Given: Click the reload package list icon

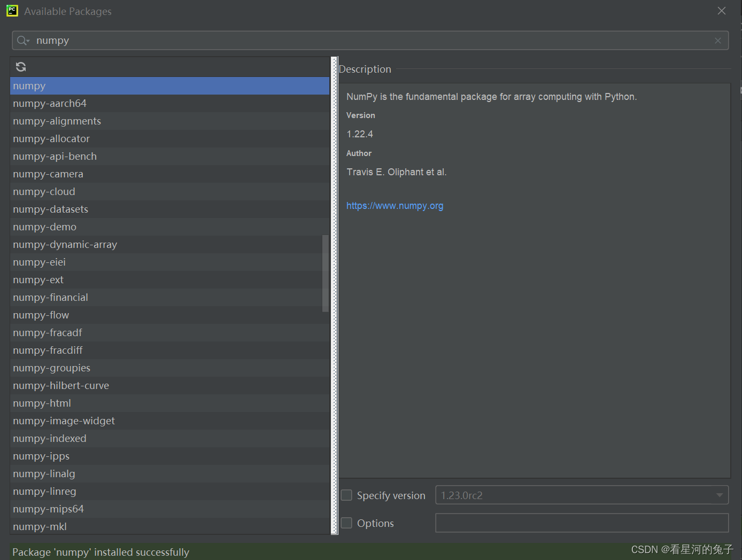Looking at the screenshot, I should click(21, 67).
